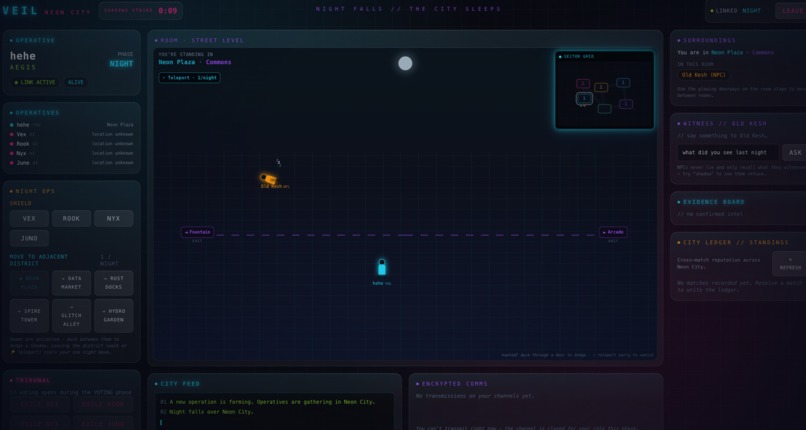Select Nyx in the Operatives list
Screen dimensions: 806x430
coord(71,153)
